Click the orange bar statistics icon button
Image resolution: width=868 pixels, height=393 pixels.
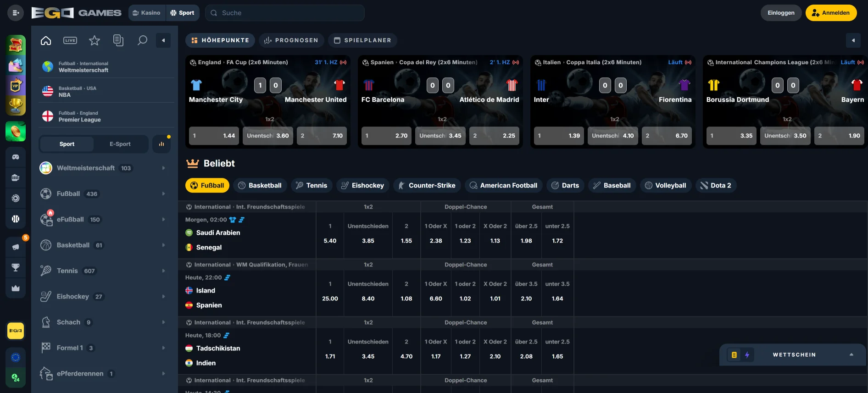[x=161, y=144]
